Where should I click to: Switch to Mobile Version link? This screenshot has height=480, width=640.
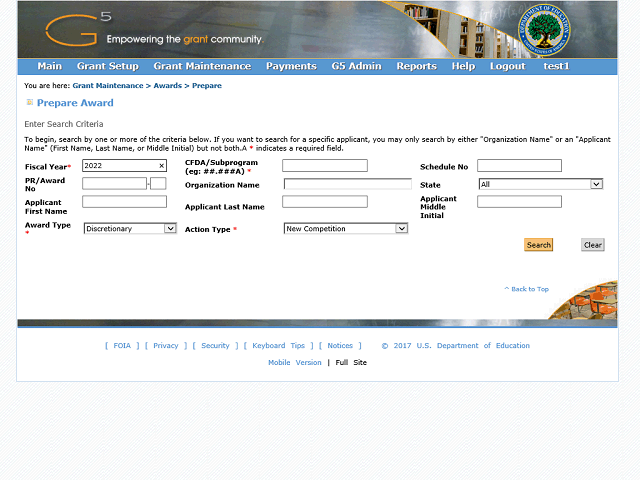[x=295, y=362]
